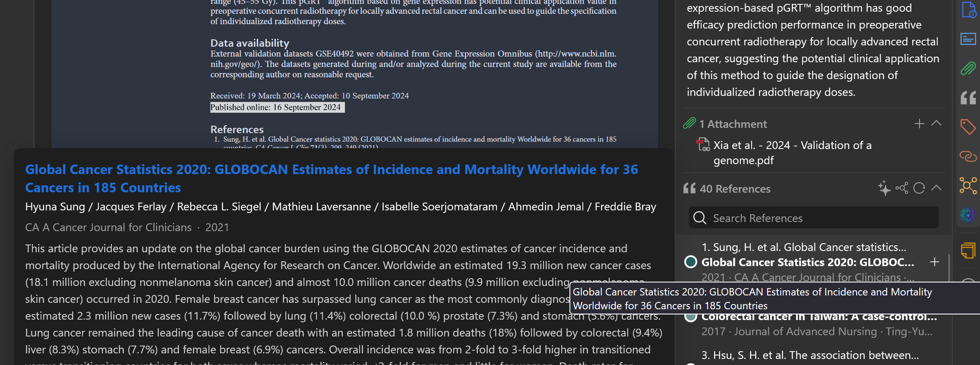980x365 pixels.
Task: Click the '1 Attachment' section header
Action: coord(733,124)
